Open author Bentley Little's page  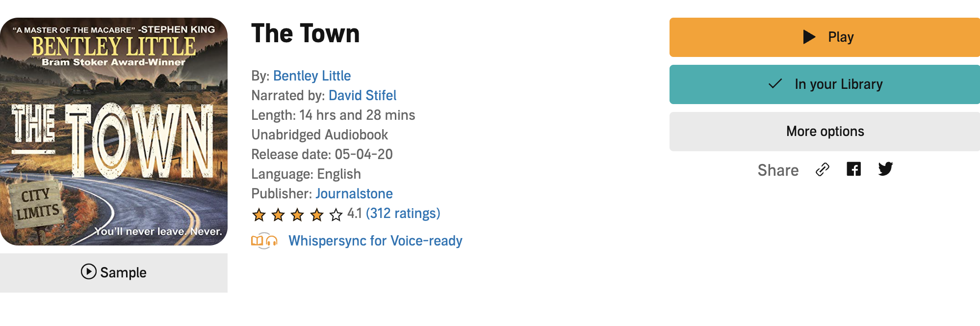coord(312,76)
